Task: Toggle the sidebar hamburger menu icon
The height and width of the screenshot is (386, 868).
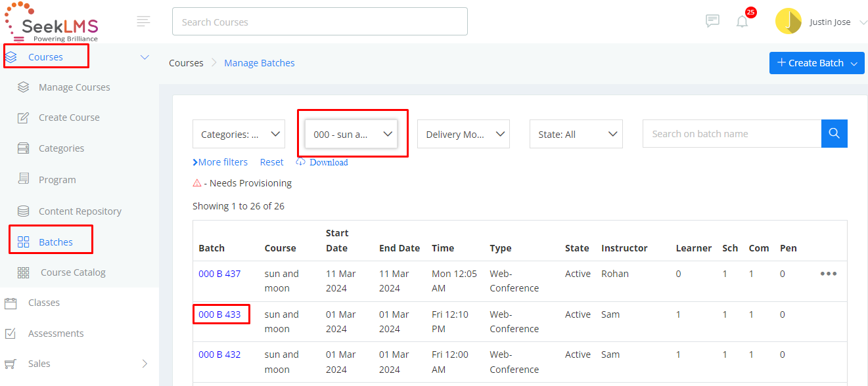Action: pyautogui.click(x=143, y=21)
